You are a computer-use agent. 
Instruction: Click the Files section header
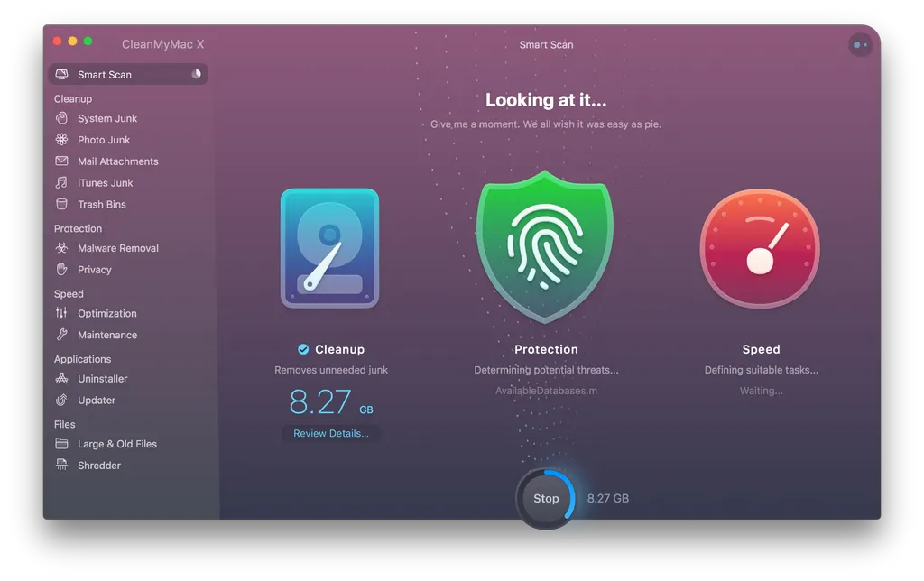coord(64,424)
